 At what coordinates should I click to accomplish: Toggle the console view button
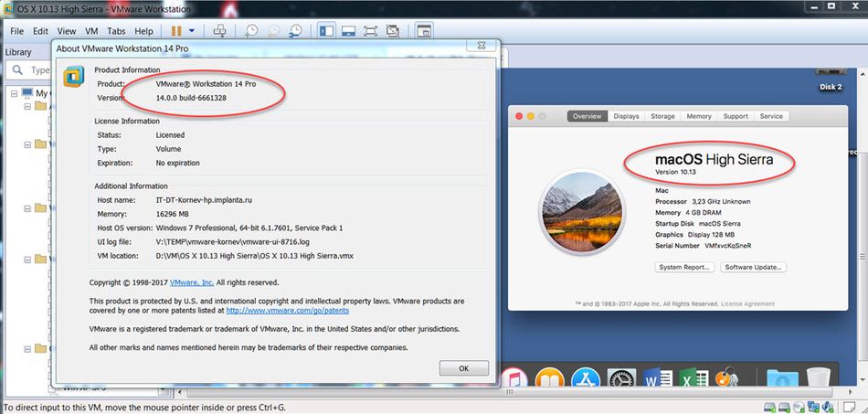coord(423,31)
